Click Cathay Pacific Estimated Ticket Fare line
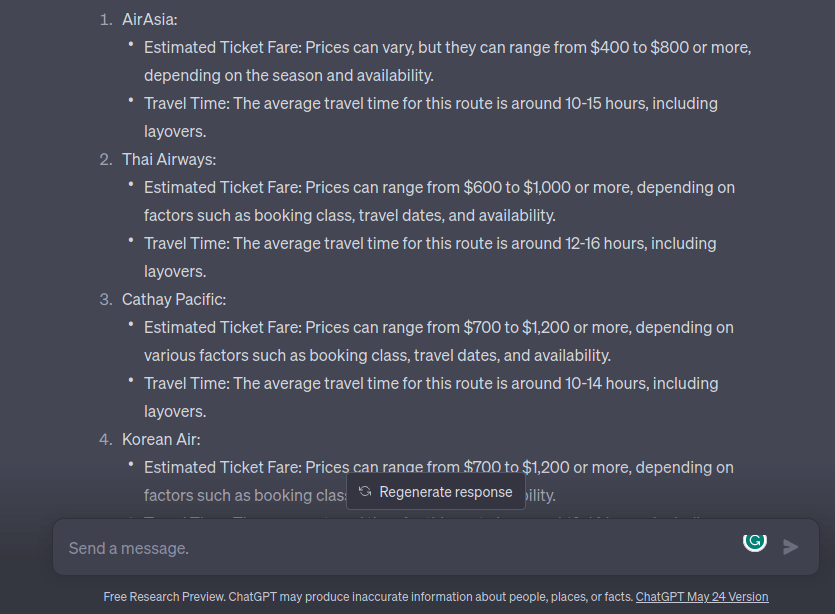Image resolution: width=835 pixels, height=614 pixels. point(439,327)
